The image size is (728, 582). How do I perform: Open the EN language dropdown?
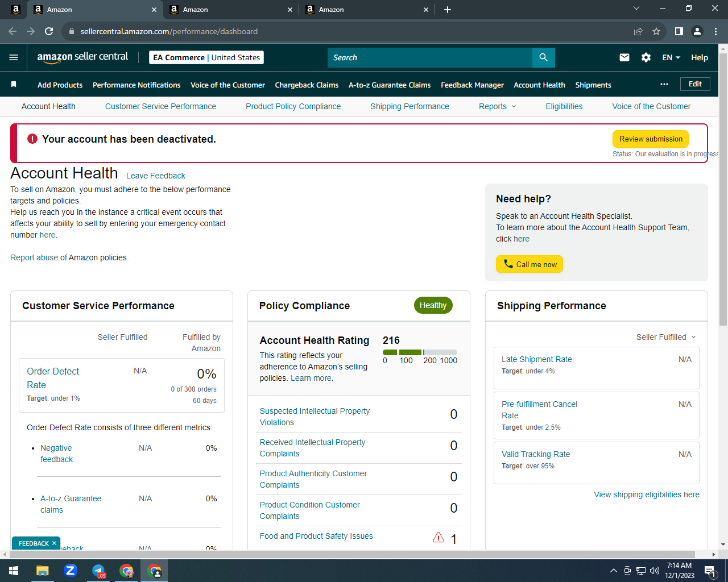(671, 57)
